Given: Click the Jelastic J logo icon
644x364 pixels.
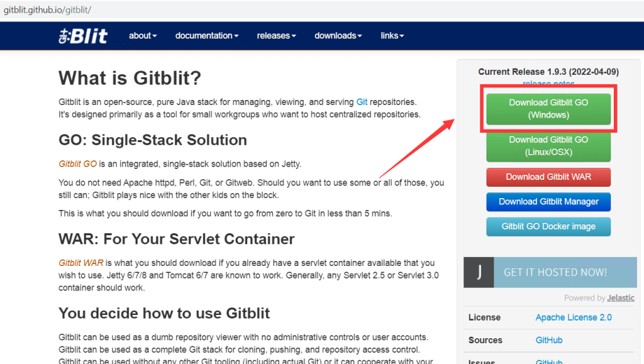Looking at the screenshot, I should click(479, 272).
